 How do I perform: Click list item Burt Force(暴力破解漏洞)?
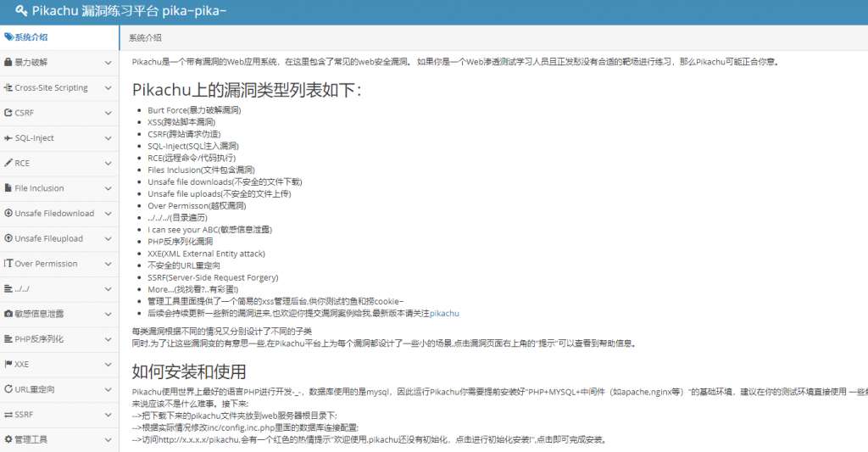pos(194,110)
